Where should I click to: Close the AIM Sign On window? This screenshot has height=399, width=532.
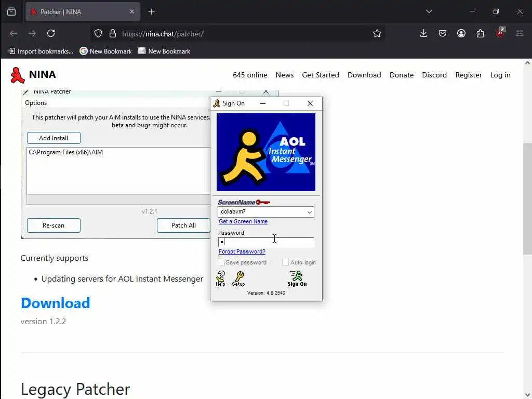[310, 103]
